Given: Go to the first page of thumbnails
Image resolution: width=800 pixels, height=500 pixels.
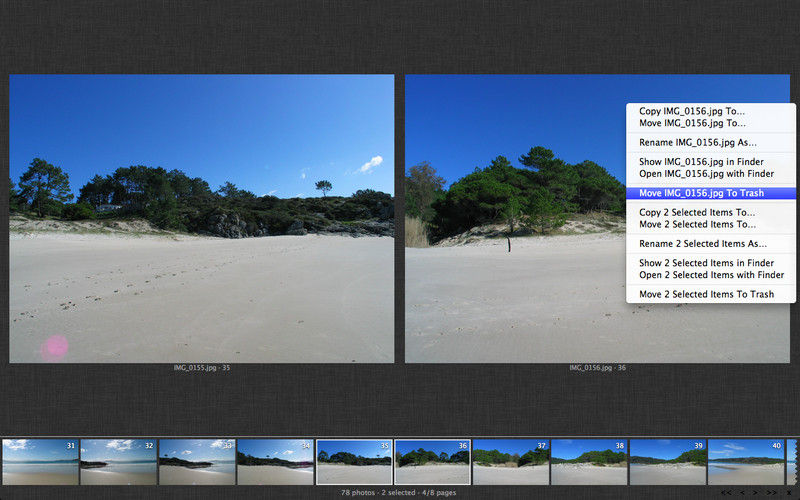Looking at the screenshot, I should click(x=726, y=493).
